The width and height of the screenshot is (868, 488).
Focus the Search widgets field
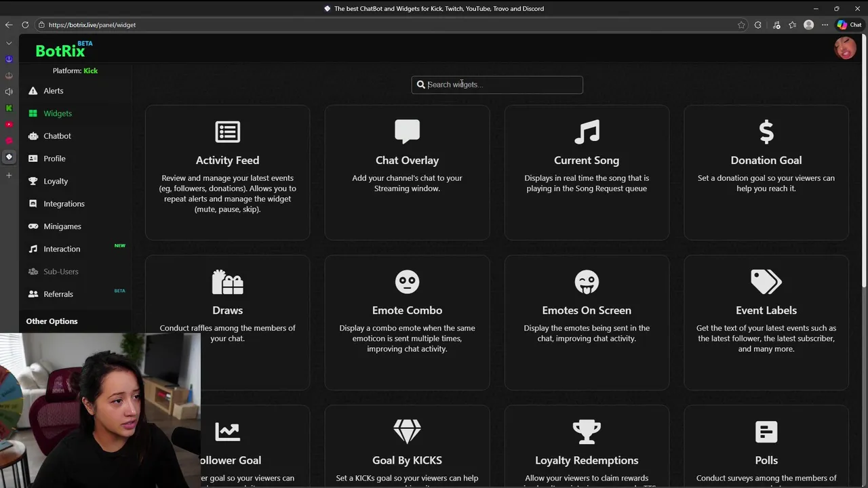pyautogui.click(x=497, y=85)
